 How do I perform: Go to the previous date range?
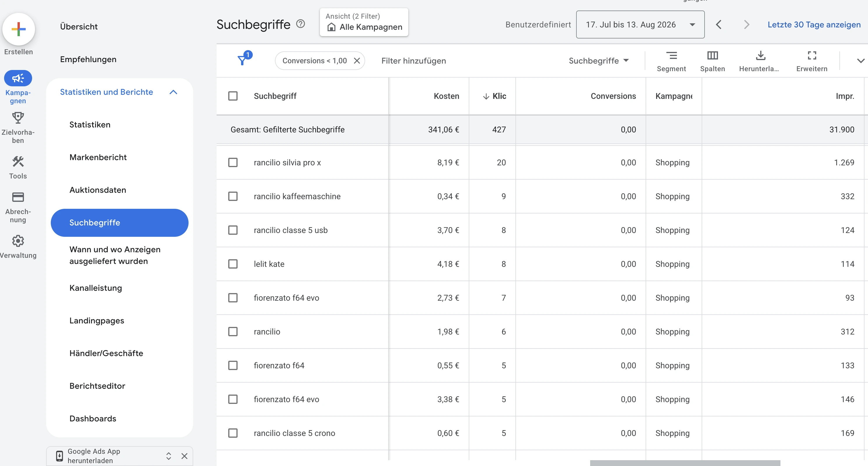[719, 24]
